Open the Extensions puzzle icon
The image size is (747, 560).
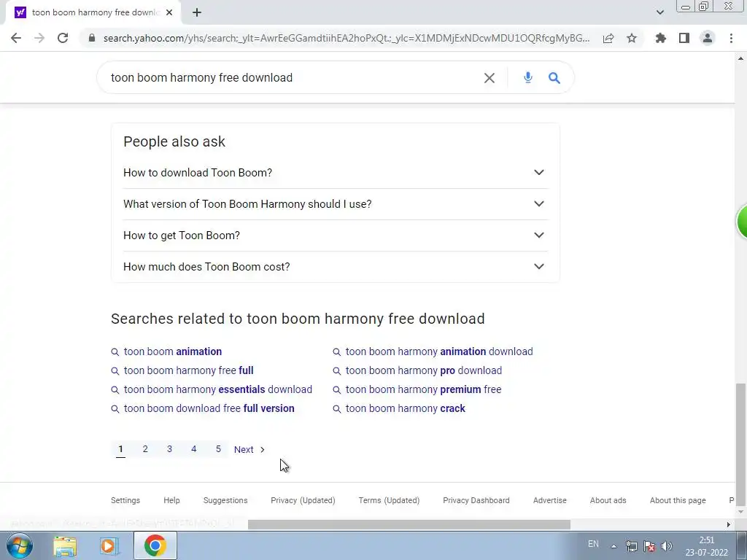point(660,38)
